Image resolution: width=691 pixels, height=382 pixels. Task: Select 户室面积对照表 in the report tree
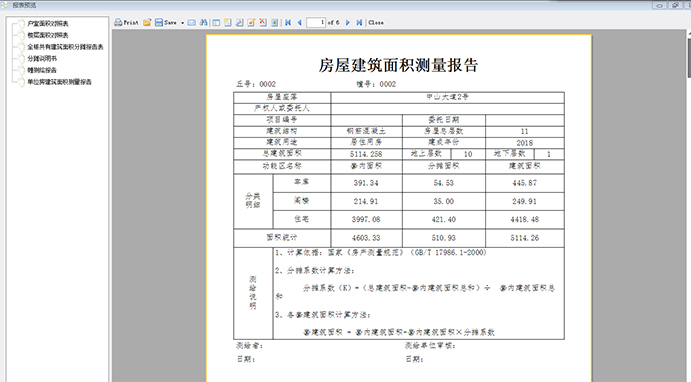tap(48, 23)
